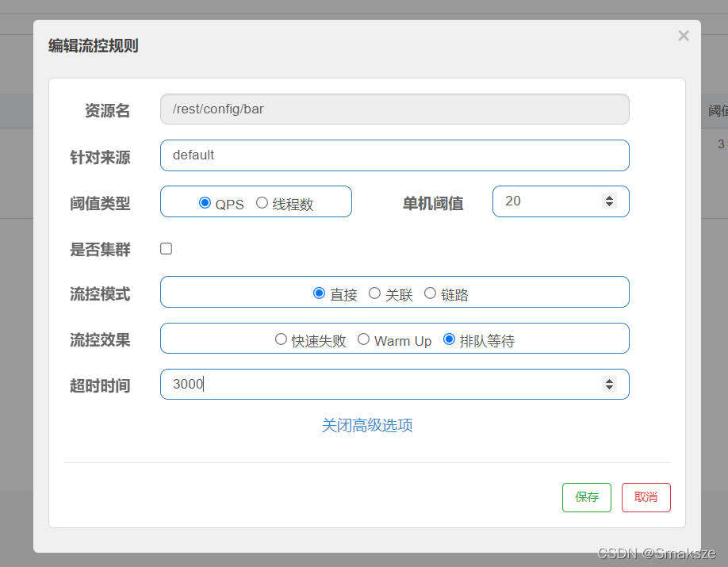Select 直接 flow control mode
The height and width of the screenshot is (567, 728).
coord(318,293)
